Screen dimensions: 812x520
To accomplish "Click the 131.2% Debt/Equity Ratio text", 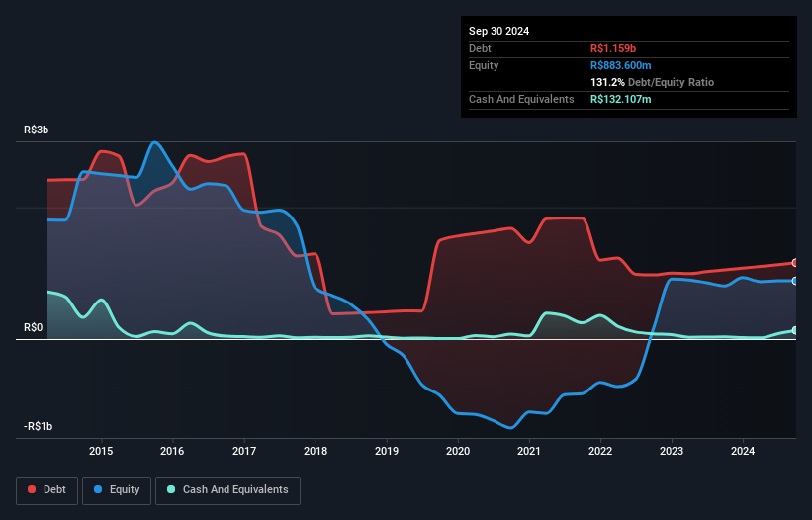I will pos(652,82).
